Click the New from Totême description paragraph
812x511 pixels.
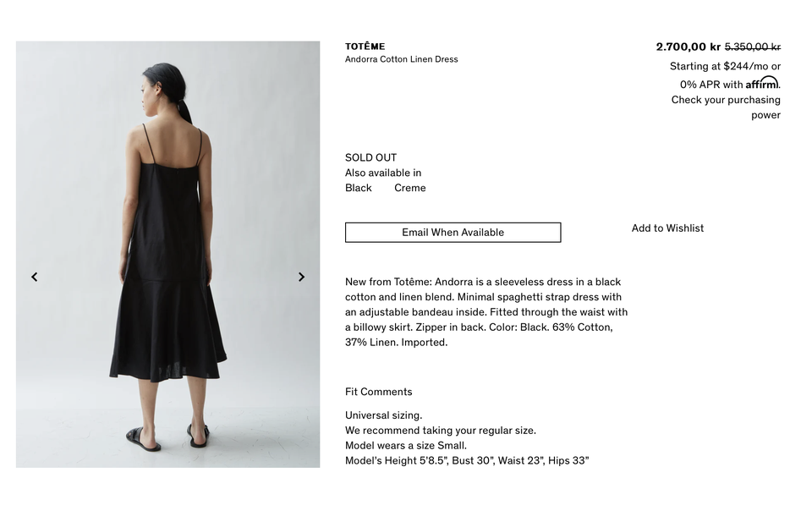pyautogui.click(x=486, y=312)
